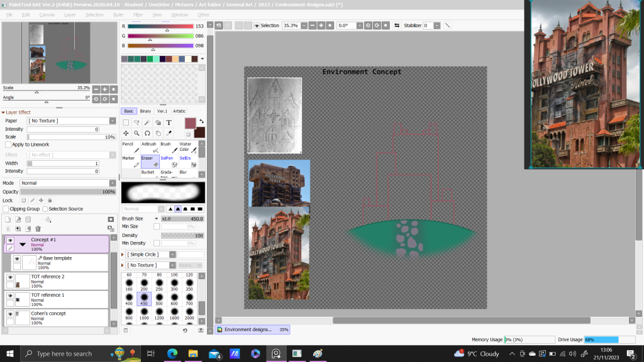The width and height of the screenshot is (644, 362).
Task: Check Apply to Linework option
Action: point(8,145)
